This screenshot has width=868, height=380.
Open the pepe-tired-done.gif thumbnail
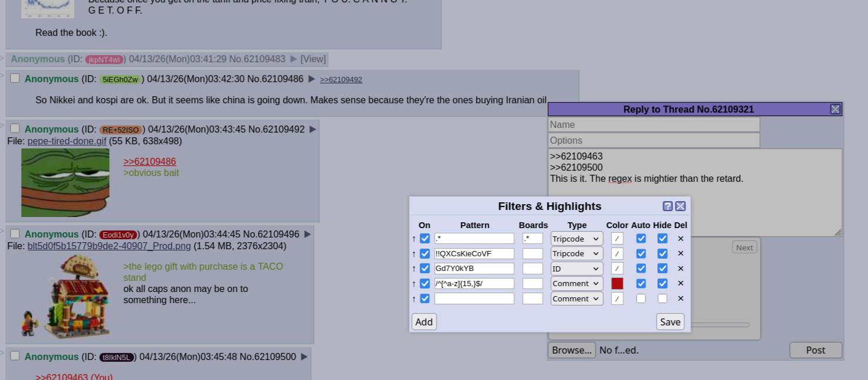pyautogui.click(x=65, y=182)
